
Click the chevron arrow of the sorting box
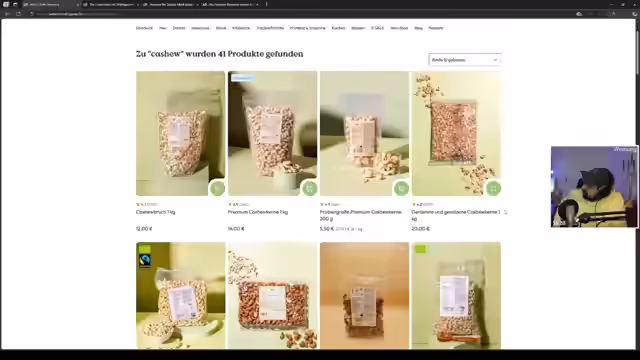pyautogui.click(x=495, y=60)
